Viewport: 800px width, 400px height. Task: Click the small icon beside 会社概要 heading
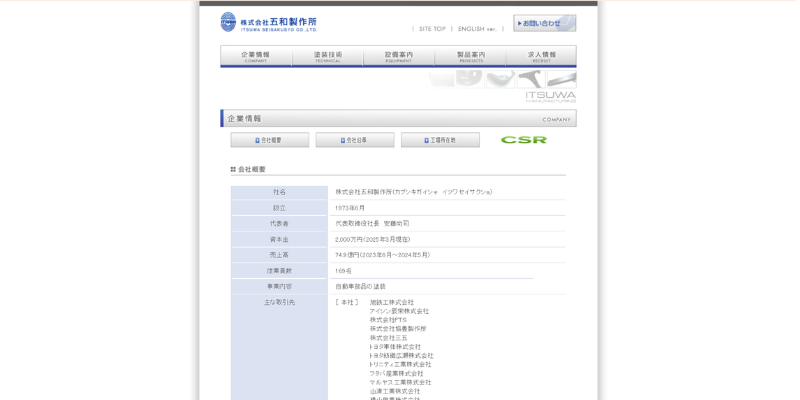[233, 169]
